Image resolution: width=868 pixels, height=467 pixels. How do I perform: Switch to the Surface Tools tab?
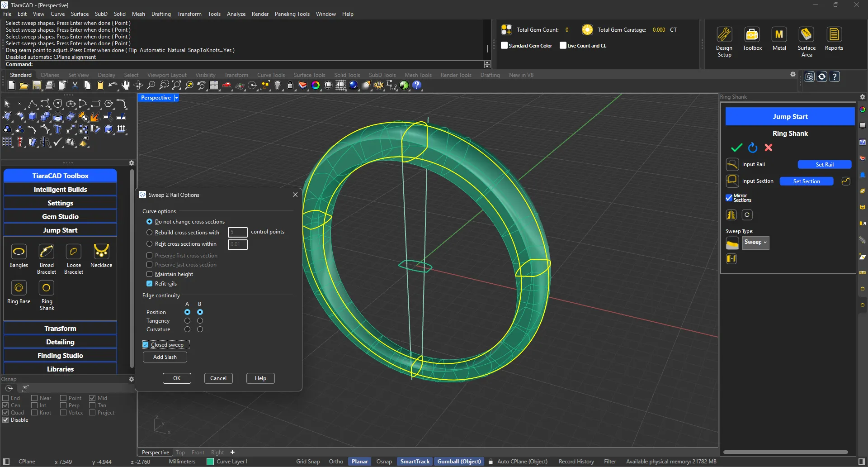pyautogui.click(x=309, y=75)
